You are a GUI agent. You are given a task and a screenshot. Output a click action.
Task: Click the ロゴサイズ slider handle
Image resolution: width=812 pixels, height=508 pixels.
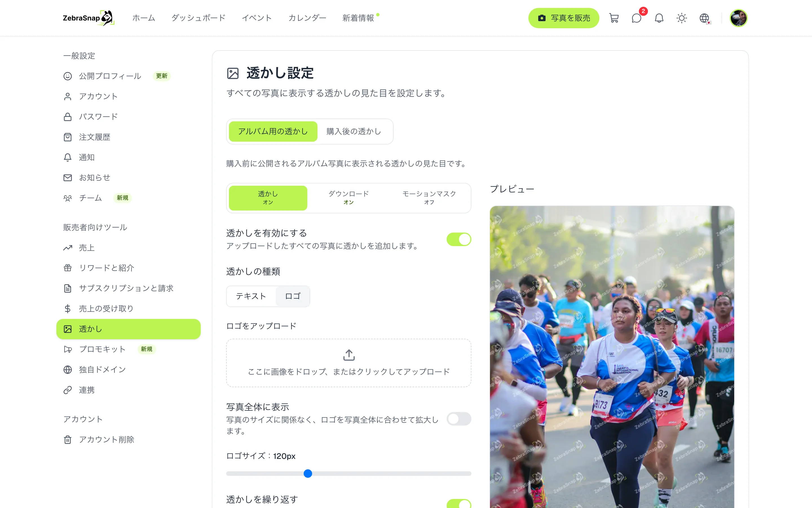click(308, 473)
